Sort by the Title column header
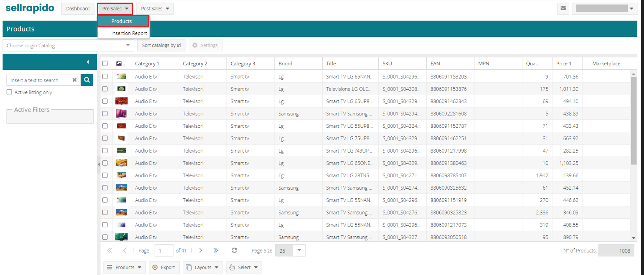 tap(350, 63)
